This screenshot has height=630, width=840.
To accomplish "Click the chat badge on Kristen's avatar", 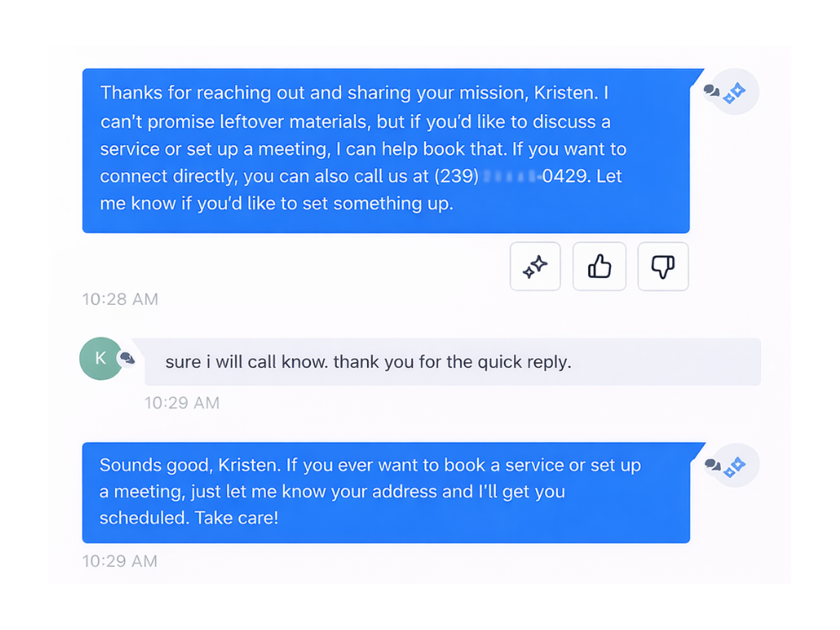I will pos(127,359).
